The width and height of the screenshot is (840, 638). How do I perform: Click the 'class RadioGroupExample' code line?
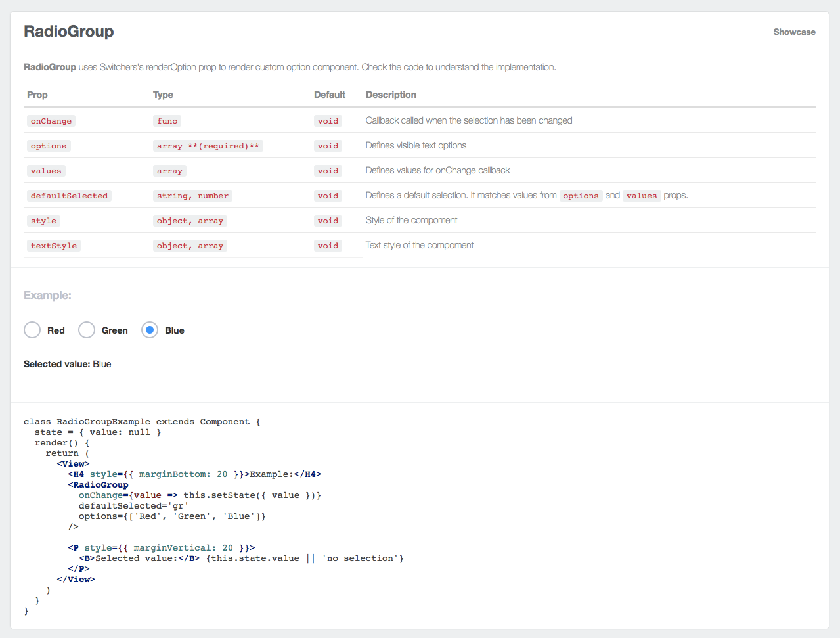point(142,422)
